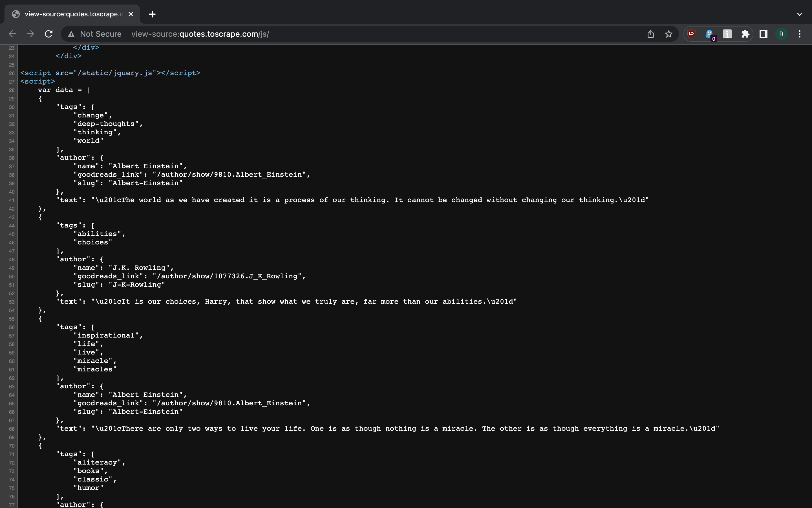Image resolution: width=812 pixels, height=508 pixels.
Task: Click the "aliteracy" tag text
Action: [97, 463]
